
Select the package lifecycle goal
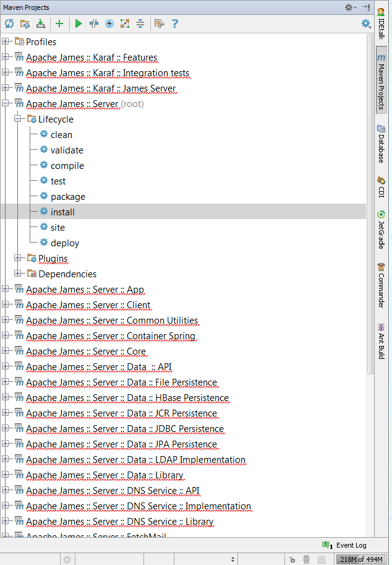(67, 196)
